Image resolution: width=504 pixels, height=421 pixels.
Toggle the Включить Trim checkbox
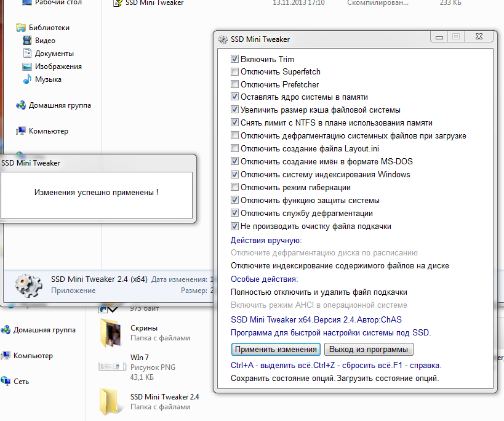click(234, 59)
